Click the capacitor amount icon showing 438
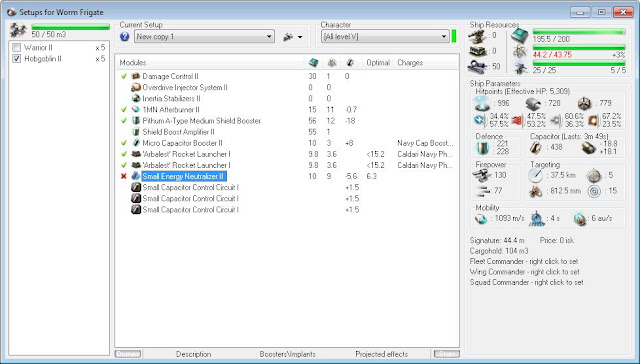This screenshot has height=364, width=640. point(536,148)
